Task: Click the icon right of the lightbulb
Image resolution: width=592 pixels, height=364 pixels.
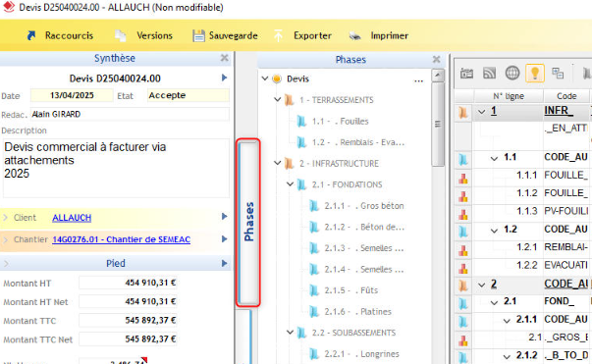Action: coord(558,74)
